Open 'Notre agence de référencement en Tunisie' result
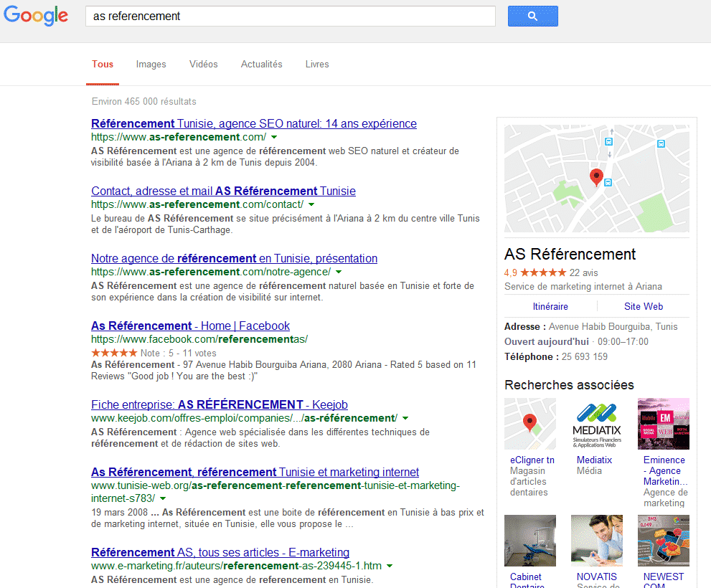Image resolution: width=711 pixels, height=588 pixels. click(x=235, y=258)
